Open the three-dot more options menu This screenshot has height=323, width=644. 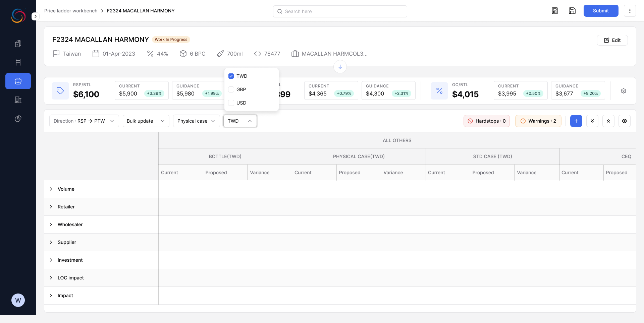pos(630,11)
